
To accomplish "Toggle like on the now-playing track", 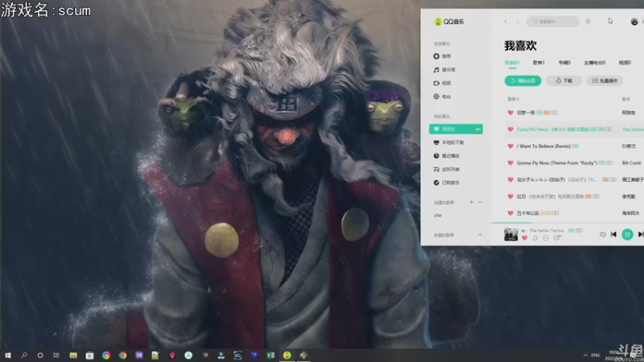I will (x=525, y=238).
